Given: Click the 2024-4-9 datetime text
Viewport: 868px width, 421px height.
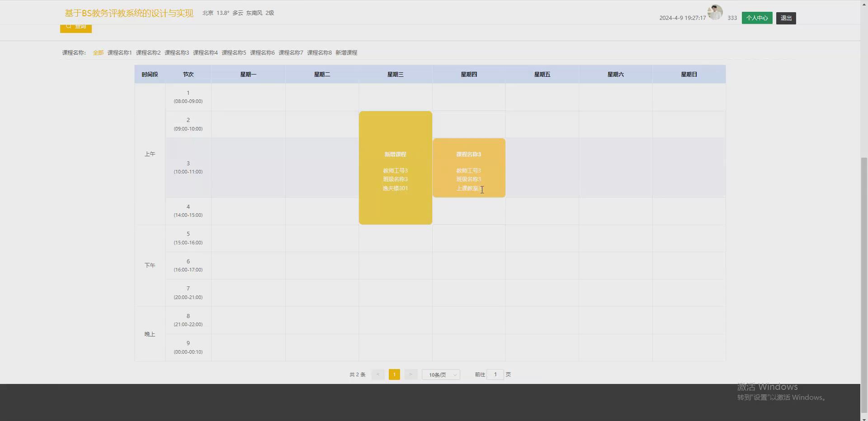Looking at the screenshot, I should (683, 18).
